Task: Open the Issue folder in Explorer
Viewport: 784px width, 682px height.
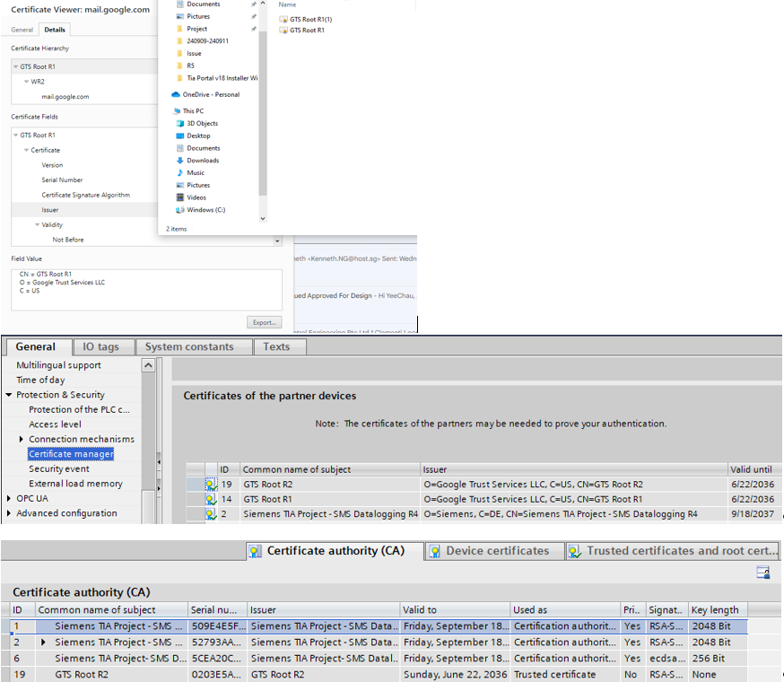Action: click(x=194, y=53)
